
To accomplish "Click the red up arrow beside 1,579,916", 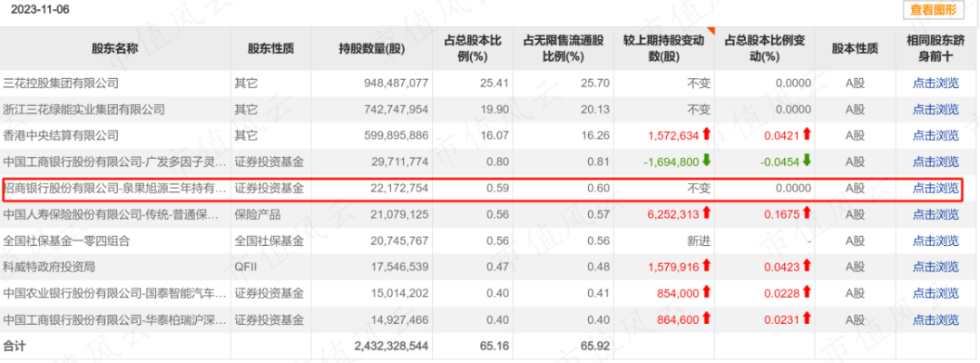I will (707, 267).
